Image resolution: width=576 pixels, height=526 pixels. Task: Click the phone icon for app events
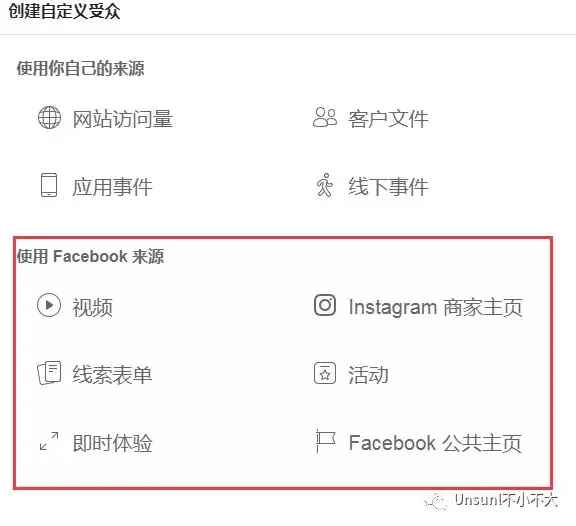tap(49, 185)
